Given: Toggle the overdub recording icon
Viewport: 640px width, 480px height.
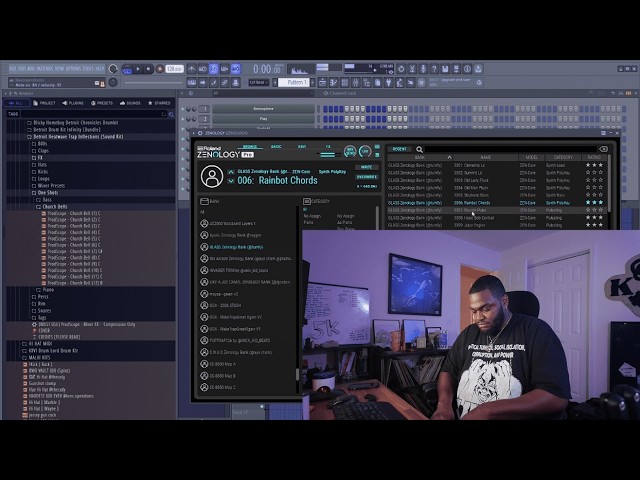Looking at the screenshot, I should tap(224, 69).
